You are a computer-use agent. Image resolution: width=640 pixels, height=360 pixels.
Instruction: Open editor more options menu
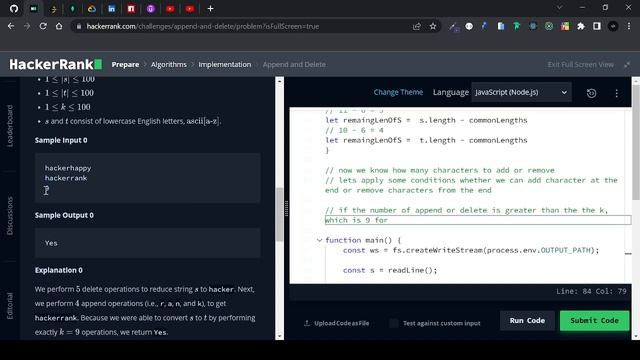coord(616,93)
